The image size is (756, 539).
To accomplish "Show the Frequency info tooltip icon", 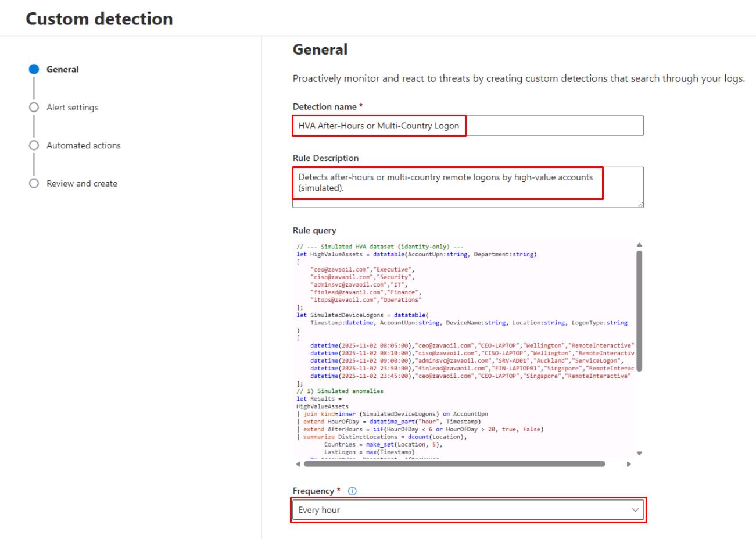I will (352, 491).
